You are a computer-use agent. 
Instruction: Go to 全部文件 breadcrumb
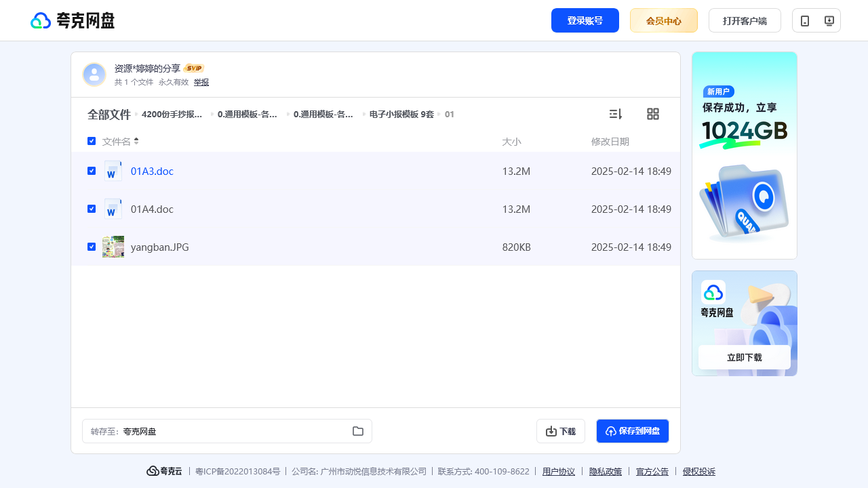tap(109, 115)
